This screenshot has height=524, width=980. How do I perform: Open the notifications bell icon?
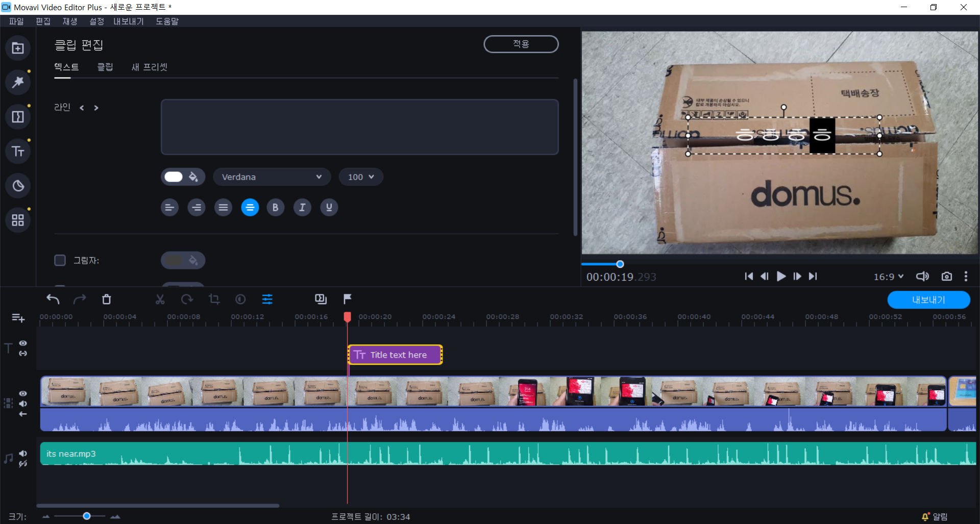(x=925, y=517)
